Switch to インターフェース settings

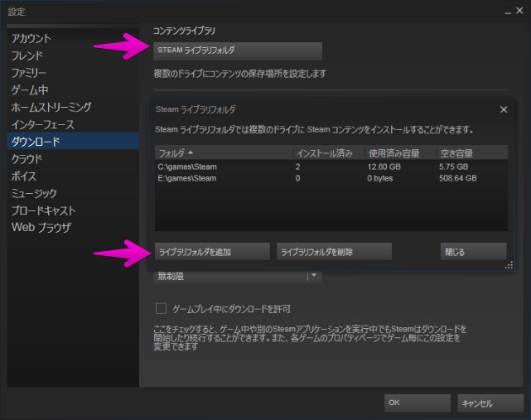click(x=43, y=124)
